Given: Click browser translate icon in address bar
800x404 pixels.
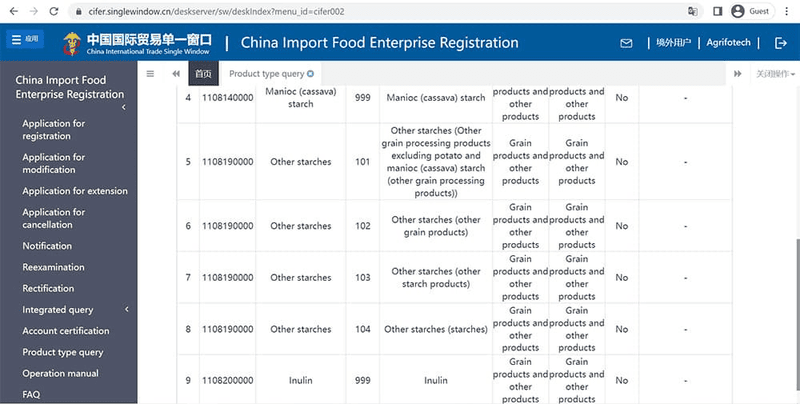Looking at the screenshot, I should click(x=691, y=11).
